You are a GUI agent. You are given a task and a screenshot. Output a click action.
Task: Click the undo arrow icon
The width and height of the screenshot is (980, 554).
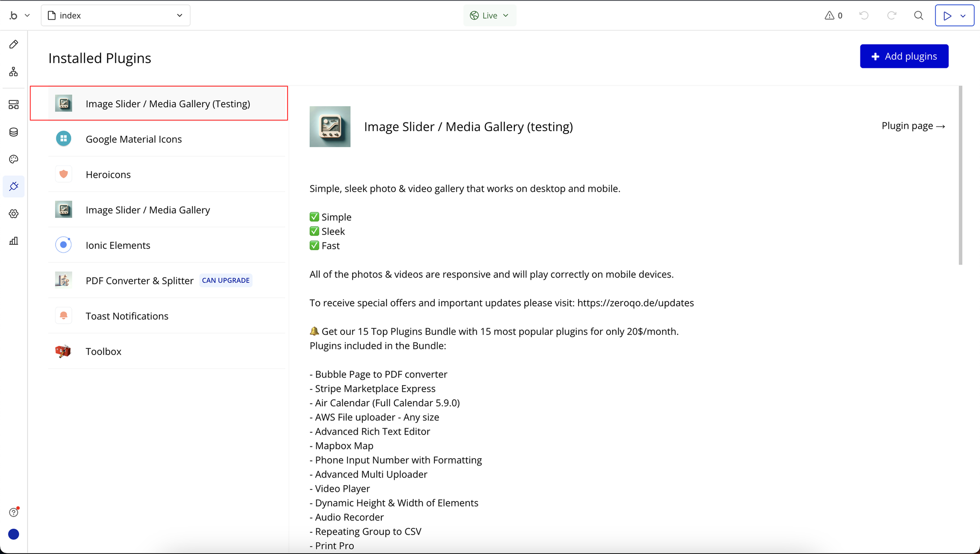click(864, 15)
